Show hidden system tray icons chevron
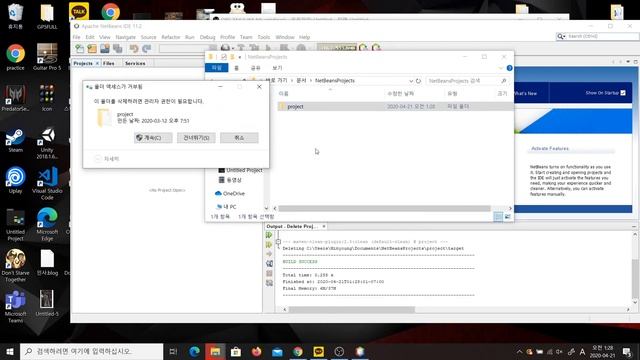 click(x=519, y=351)
